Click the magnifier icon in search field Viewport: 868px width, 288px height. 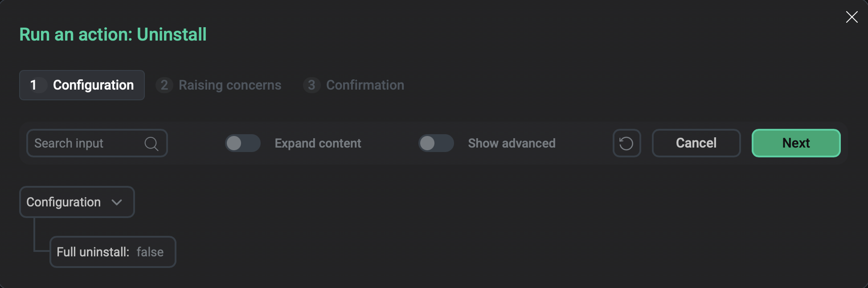[x=151, y=144]
